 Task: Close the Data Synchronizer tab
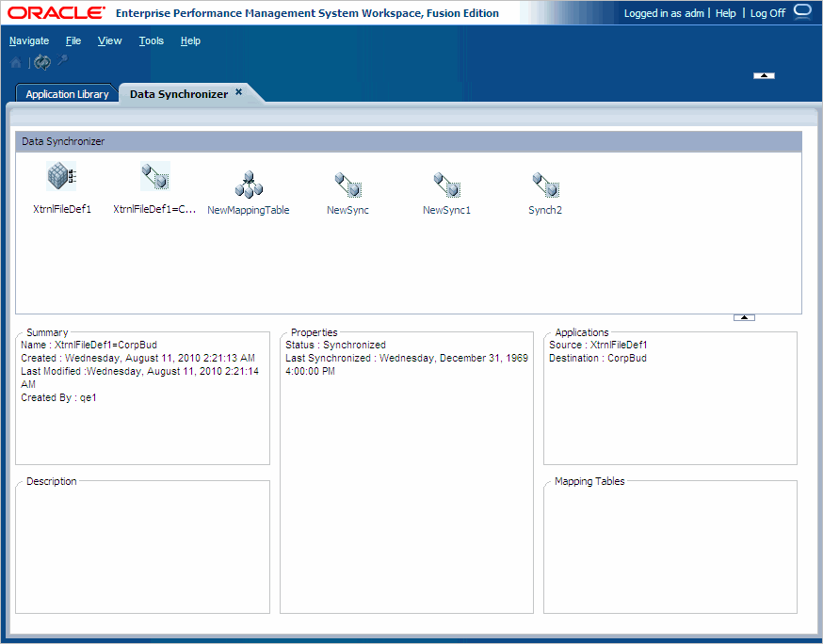click(238, 92)
